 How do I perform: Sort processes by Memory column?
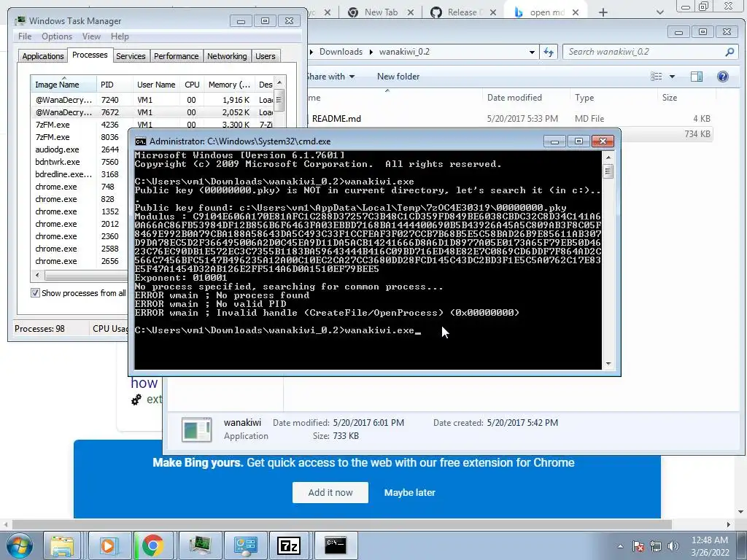pyautogui.click(x=229, y=85)
